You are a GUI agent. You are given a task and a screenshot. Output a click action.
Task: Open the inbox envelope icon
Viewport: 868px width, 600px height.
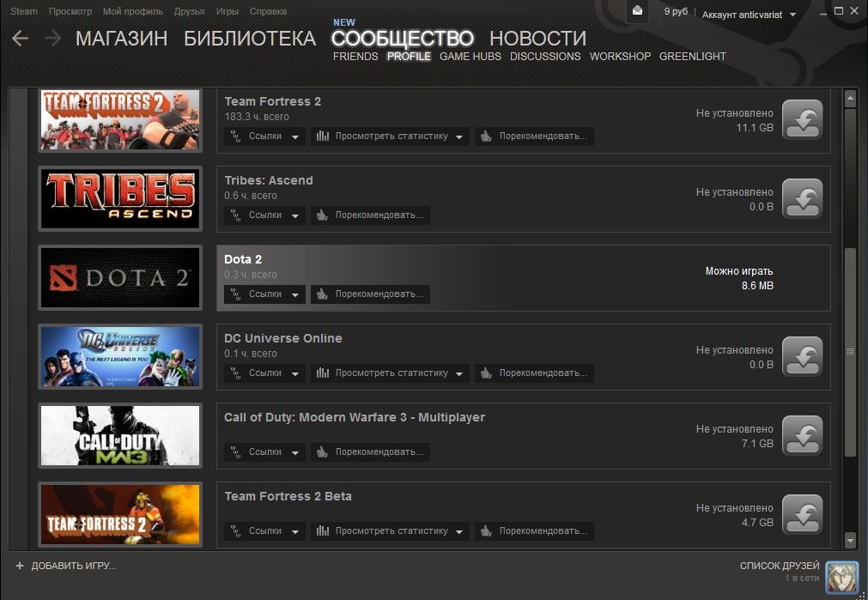[637, 11]
